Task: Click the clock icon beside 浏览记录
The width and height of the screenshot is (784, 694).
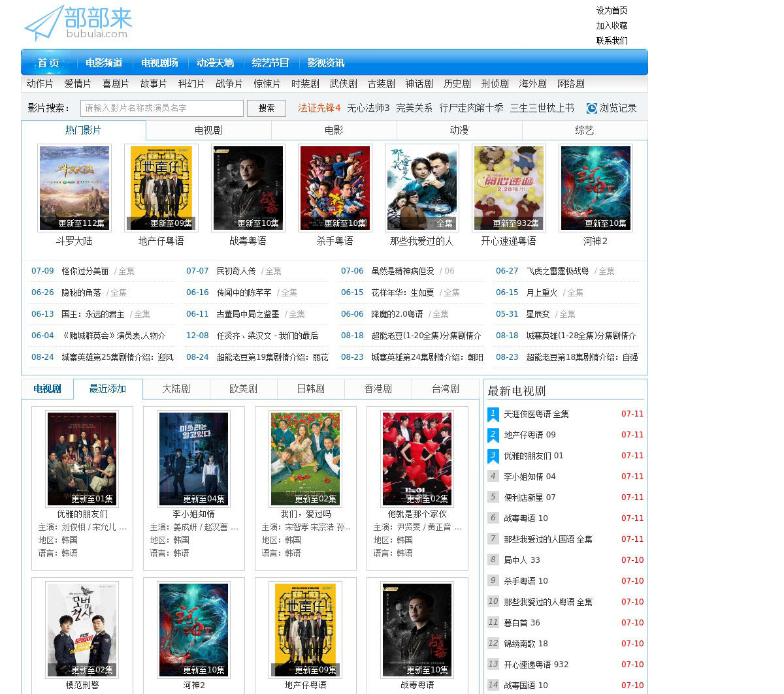Action: (591, 108)
